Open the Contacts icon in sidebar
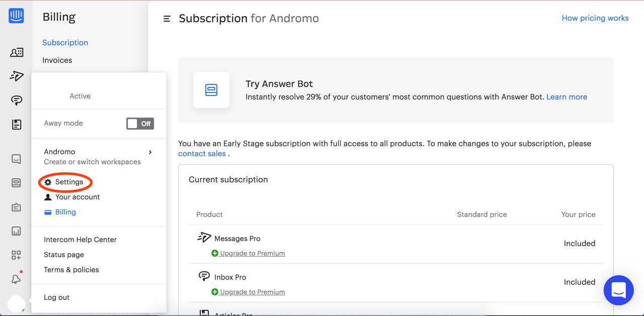644x316 pixels. coord(17,52)
